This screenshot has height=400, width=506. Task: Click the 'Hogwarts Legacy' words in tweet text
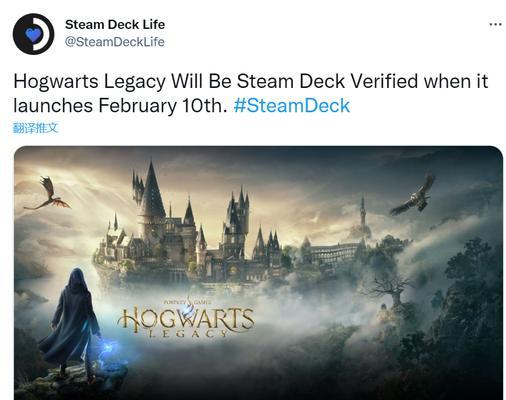[89, 82]
